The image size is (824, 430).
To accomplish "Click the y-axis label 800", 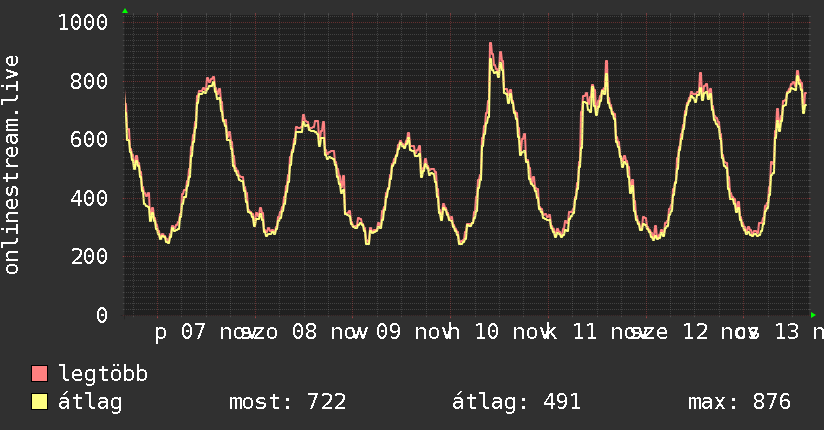I will (x=89, y=81).
